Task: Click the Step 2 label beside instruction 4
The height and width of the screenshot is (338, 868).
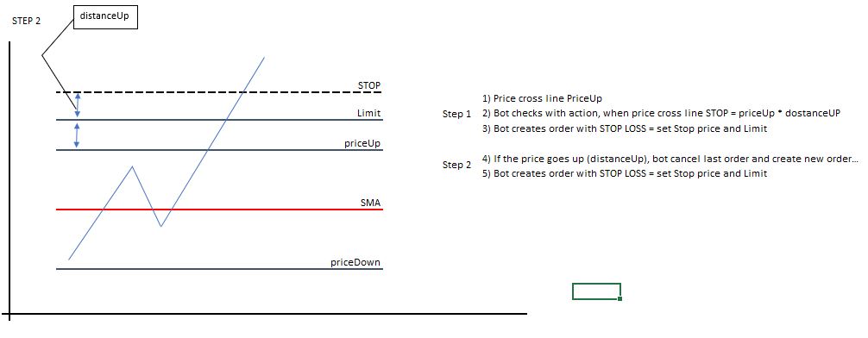Action: 456,165
